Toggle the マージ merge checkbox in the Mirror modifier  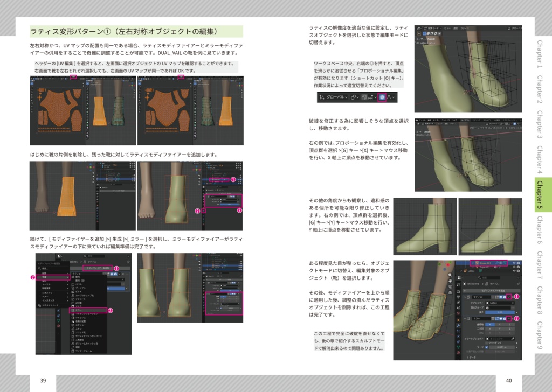point(486,347)
